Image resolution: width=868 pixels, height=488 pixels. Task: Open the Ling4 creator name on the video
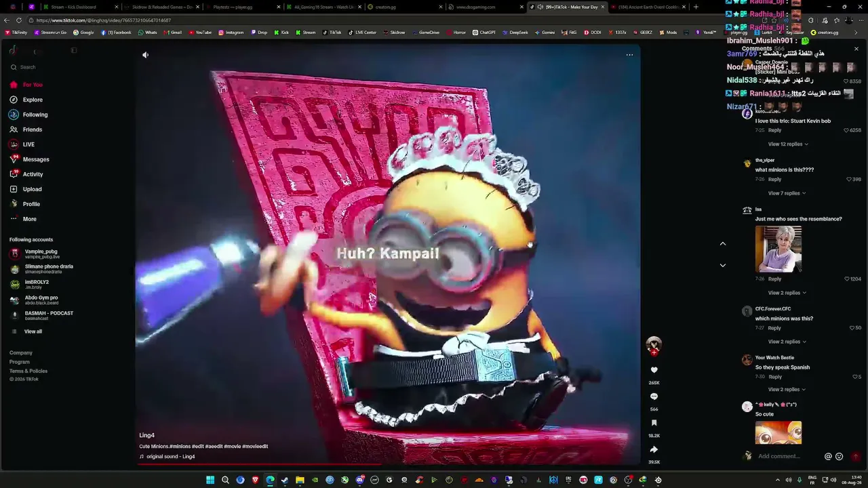(146, 435)
